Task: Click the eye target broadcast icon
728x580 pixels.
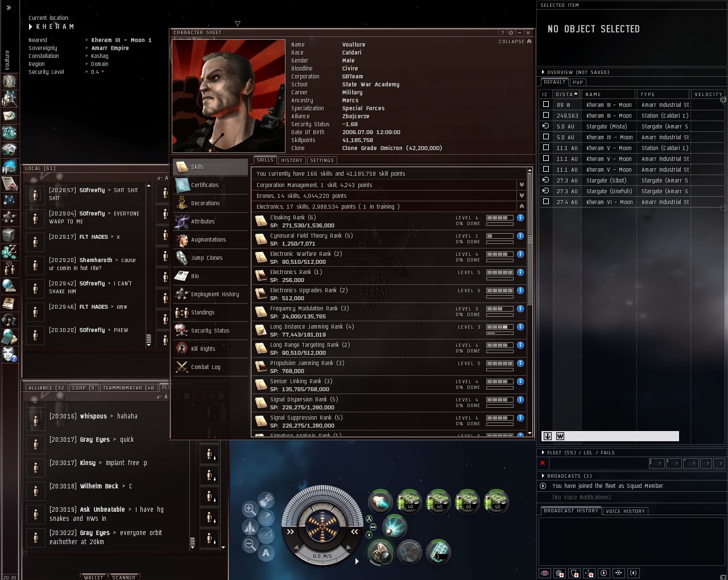Action: pyautogui.click(x=545, y=573)
